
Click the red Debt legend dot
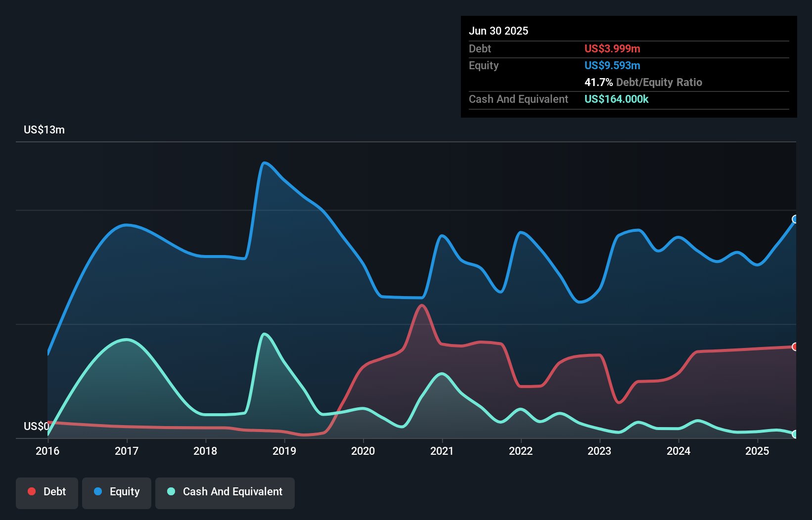click(31, 491)
